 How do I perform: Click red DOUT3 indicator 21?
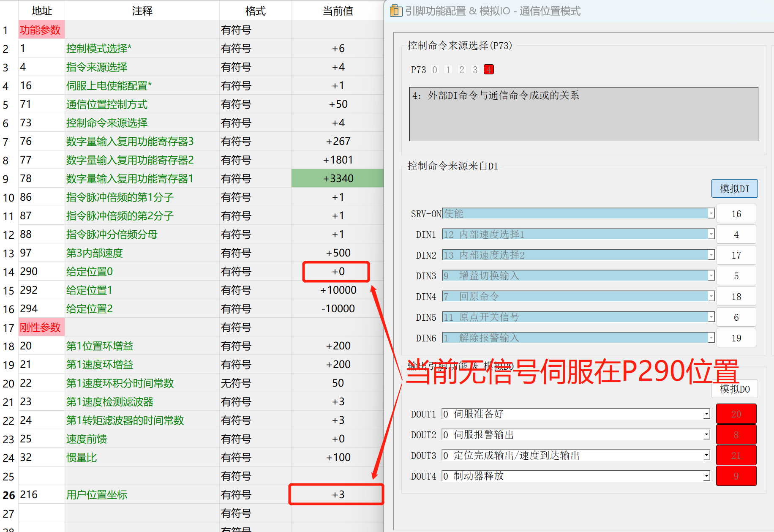tap(736, 456)
